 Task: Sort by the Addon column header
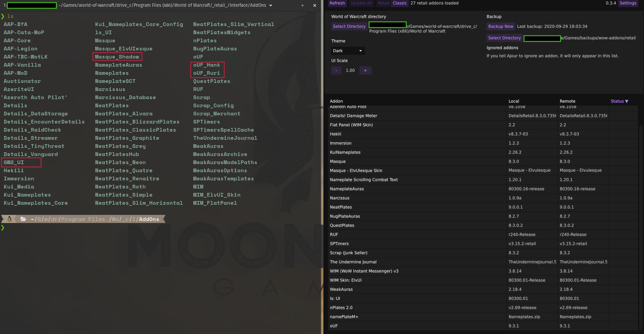pyautogui.click(x=336, y=101)
